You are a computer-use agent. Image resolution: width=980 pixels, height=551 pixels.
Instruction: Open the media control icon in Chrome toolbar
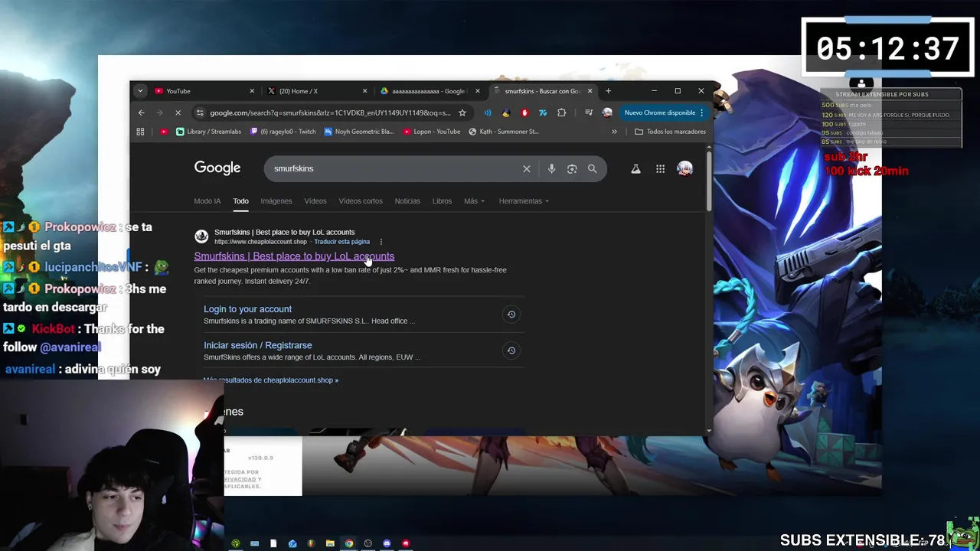point(589,112)
